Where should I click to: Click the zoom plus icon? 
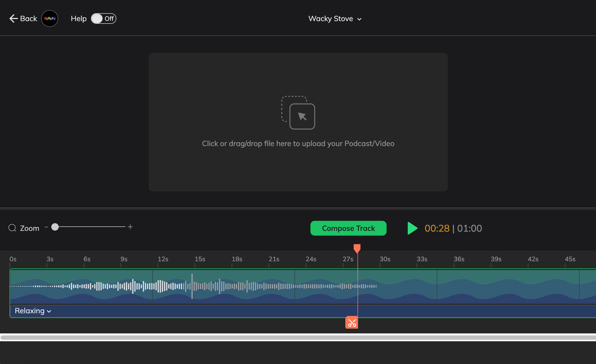[x=130, y=227]
